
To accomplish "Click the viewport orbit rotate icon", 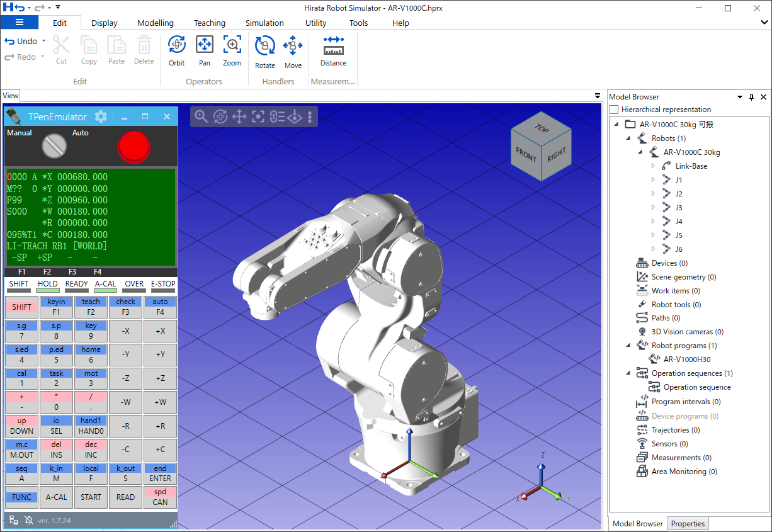I will [x=220, y=116].
